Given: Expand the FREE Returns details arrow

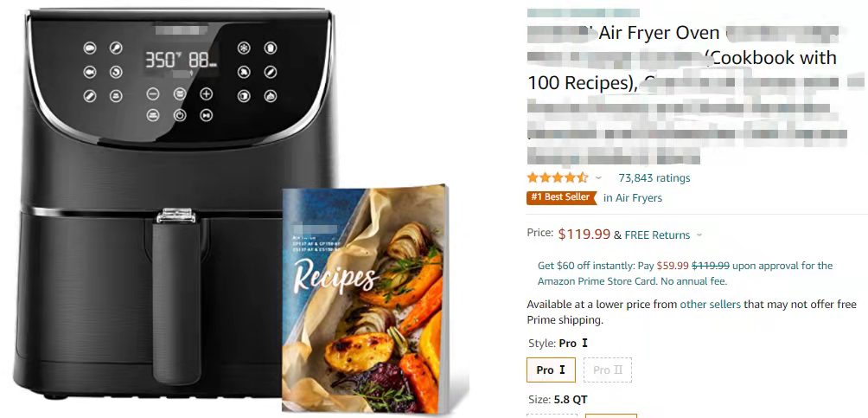Looking at the screenshot, I should point(699,235).
